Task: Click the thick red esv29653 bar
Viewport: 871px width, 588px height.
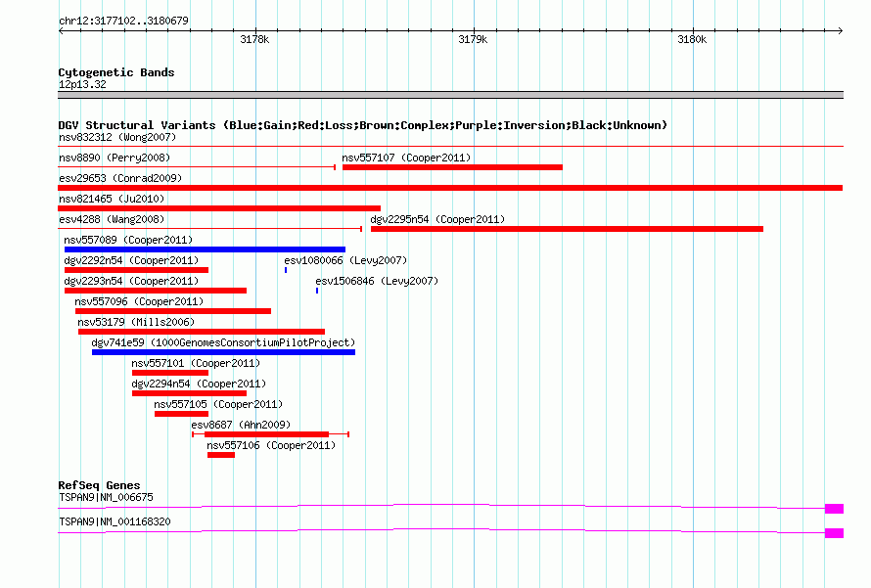Action: point(450,188)
